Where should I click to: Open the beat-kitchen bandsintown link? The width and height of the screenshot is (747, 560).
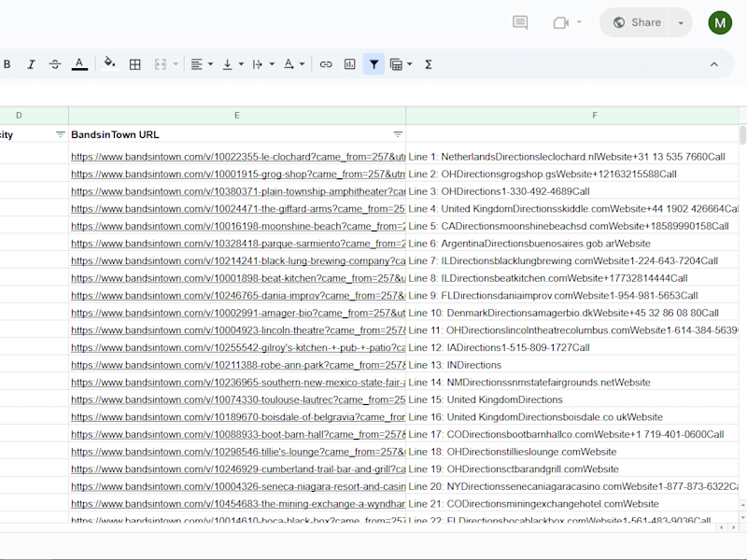click(238, 278)
